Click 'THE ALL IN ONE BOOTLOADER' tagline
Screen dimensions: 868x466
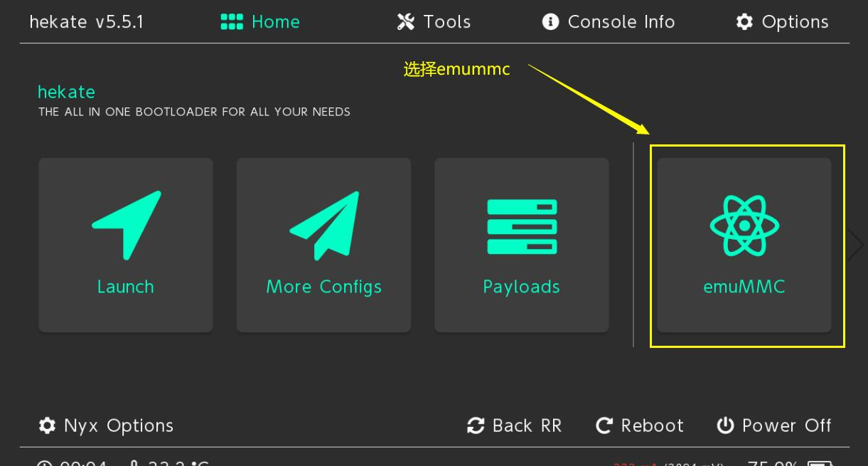coord(194,112)
